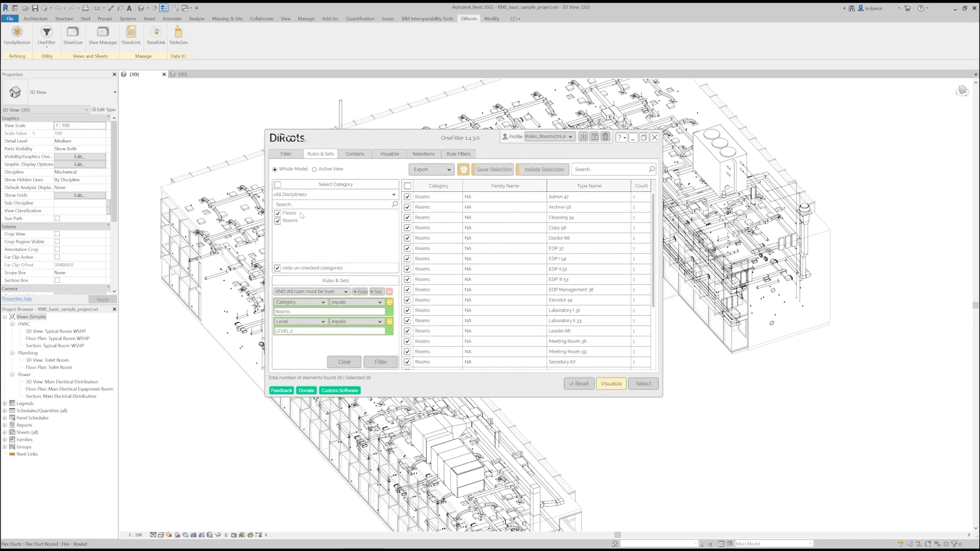980x551 pixels.
Task: Click the yellow remove button on Category rule
Action: click(x=389, y=302)
